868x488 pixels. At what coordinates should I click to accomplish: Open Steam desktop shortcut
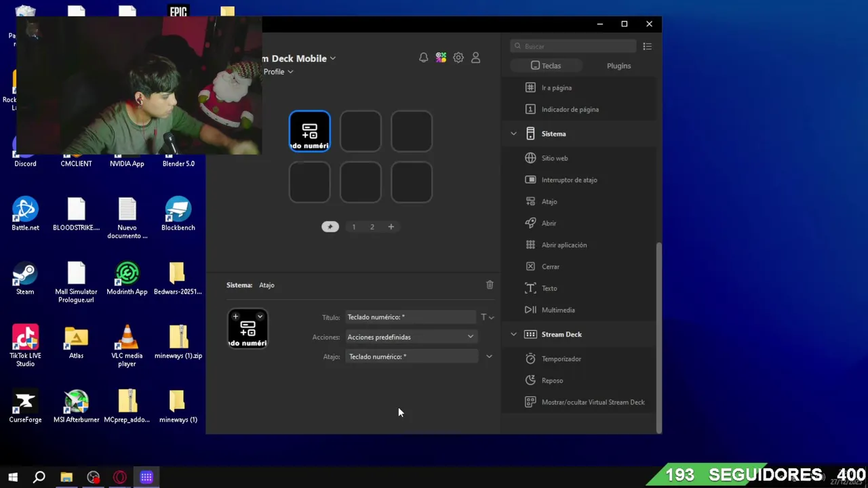point(25,279)
